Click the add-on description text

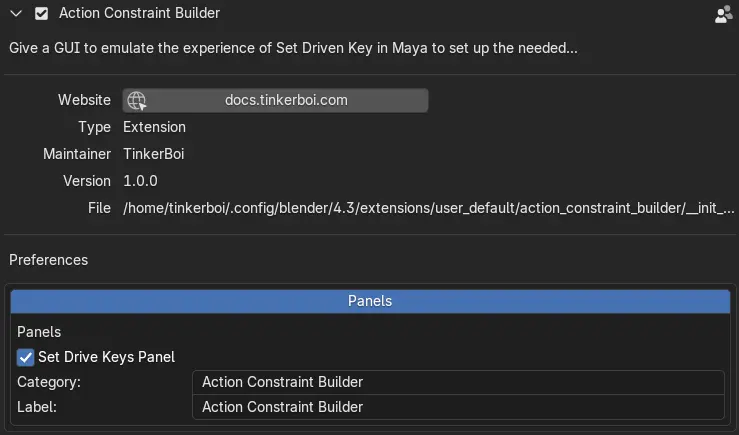click(x=293, y=47)
